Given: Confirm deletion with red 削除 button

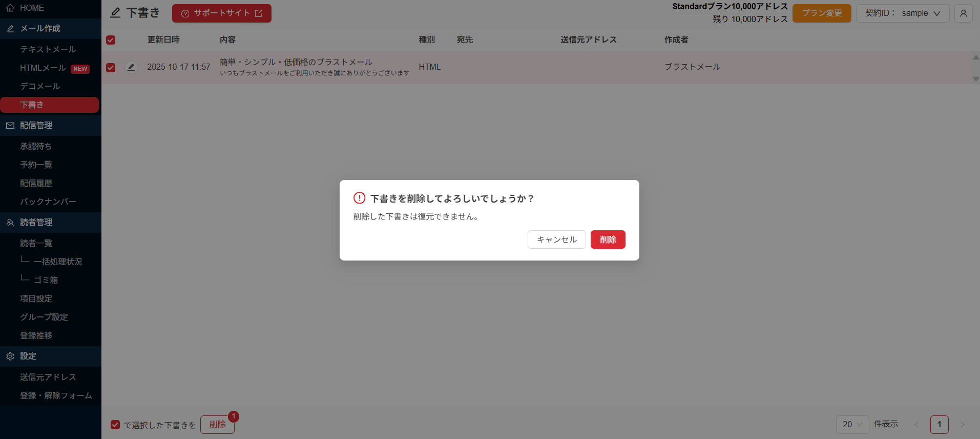Looking at the screenshot, I should (x=608, y=240).
